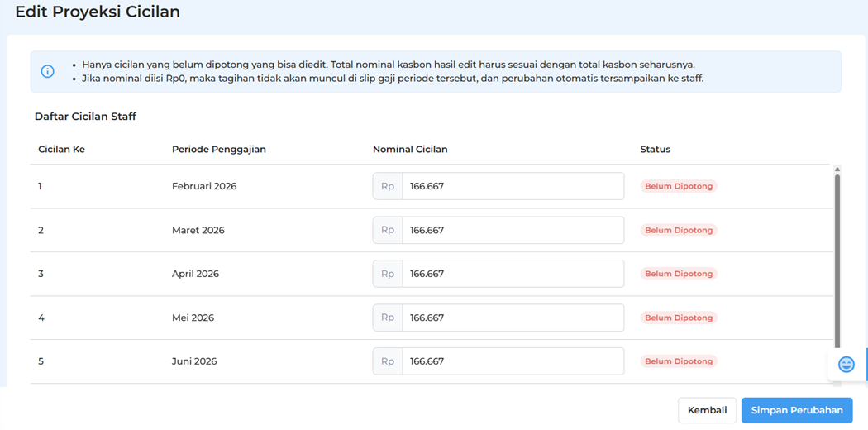
Task: Click the info icon in the notice banner
Action: tap(47, 71)
